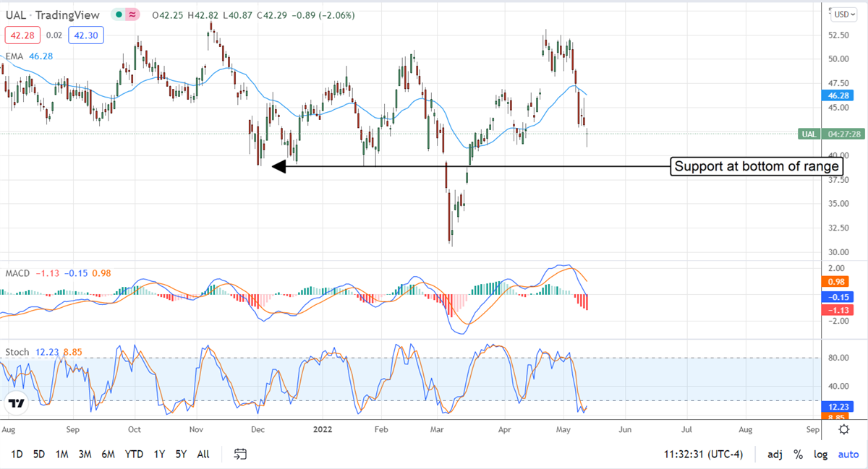Click the red 42.28 sell price button
This screenshot has width=868, height=469.
click(x=18, y=34)
